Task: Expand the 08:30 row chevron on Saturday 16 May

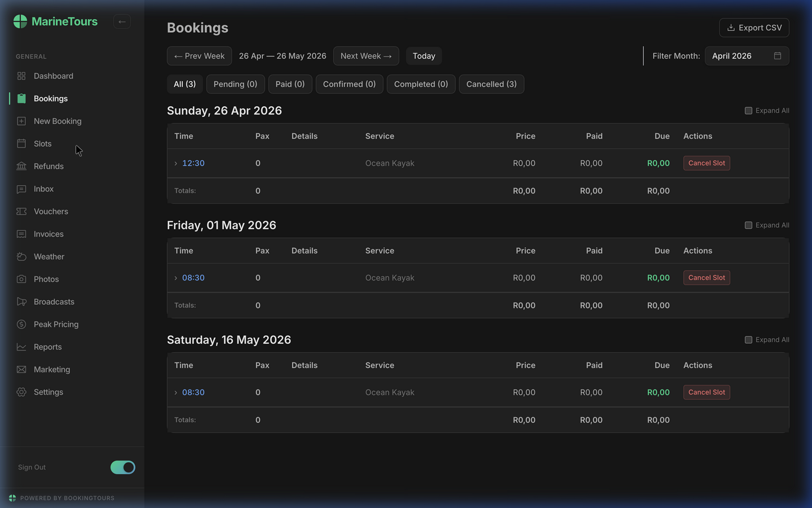Action: point(176,393)
